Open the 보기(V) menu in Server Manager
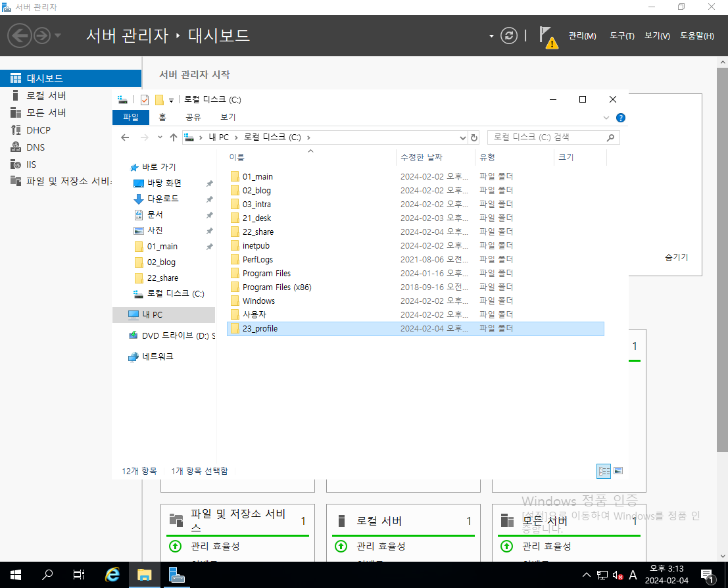The image size is (728, 588). pos(657,36)
